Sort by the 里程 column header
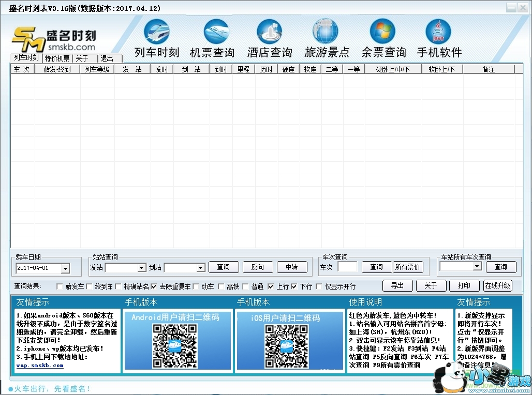The width and height of the screenshot is (532, 395). tap(243, 69)
